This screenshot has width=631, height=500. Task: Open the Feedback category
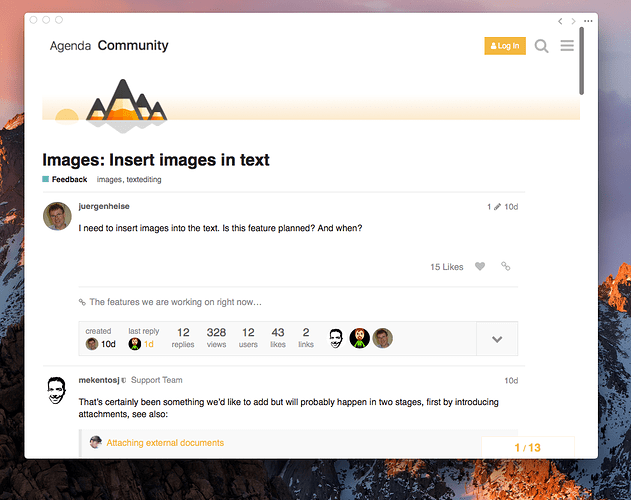[x=69, y=179]
